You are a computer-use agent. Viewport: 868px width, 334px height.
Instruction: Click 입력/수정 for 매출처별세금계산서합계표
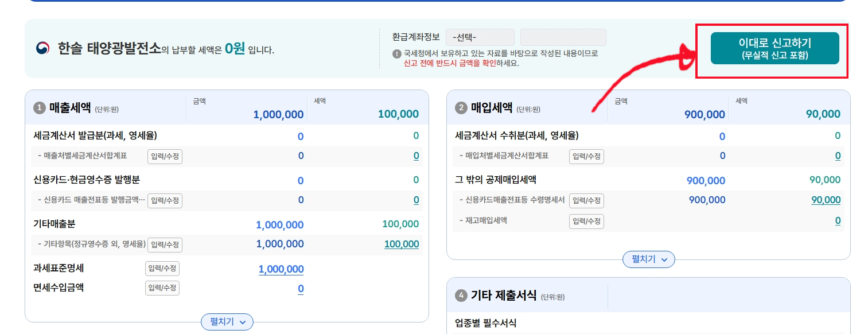[x=165, y=156]
